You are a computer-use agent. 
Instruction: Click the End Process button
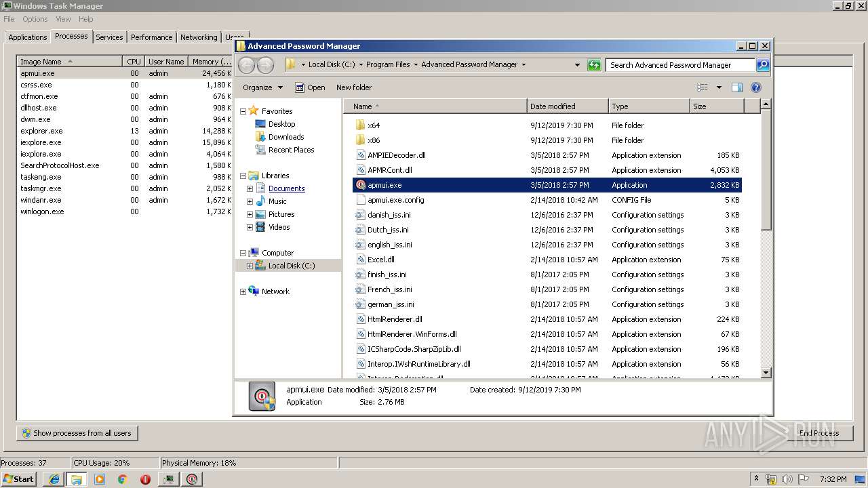pyautogui.click(x=818, y=433)
